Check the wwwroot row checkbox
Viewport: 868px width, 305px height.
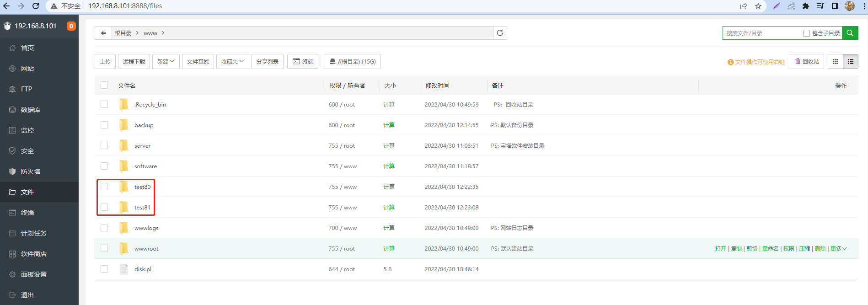coord(104,248)
